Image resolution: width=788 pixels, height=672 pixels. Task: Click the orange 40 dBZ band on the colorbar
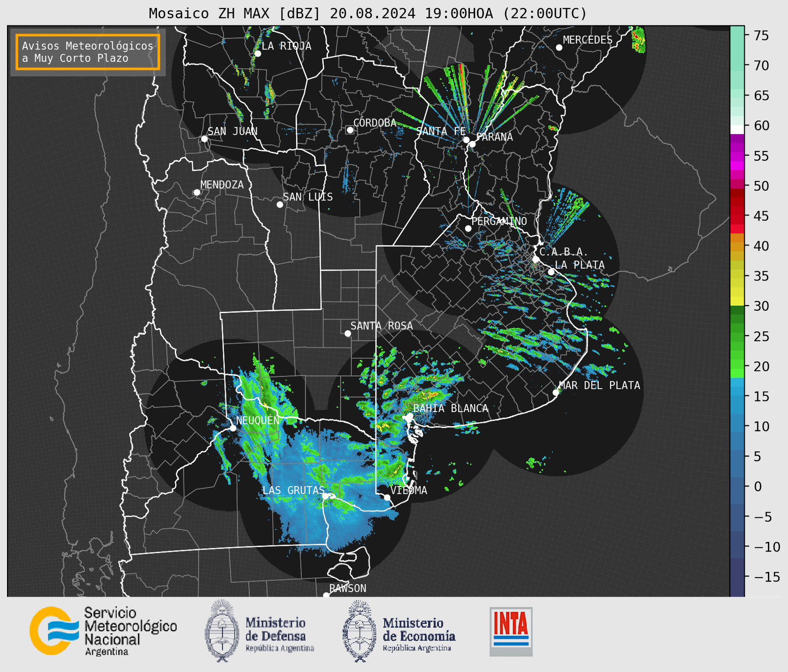[737, 246]
